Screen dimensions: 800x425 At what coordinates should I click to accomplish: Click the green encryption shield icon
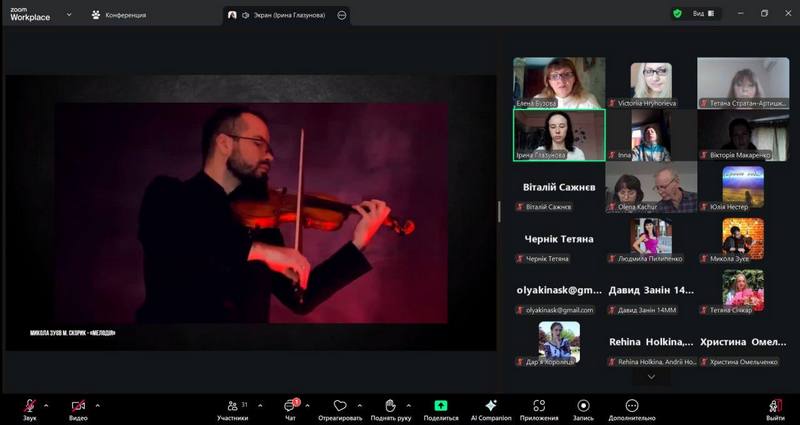tap(677, 14)
